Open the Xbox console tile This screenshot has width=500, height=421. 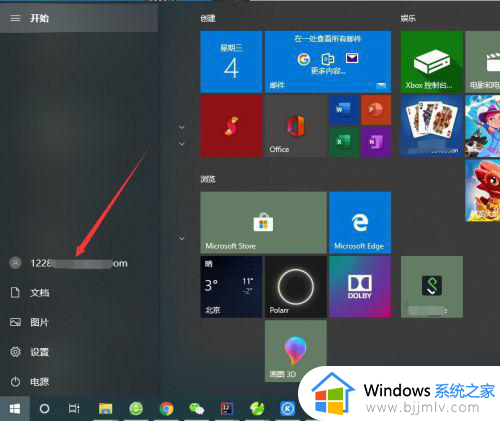click(x=432, y=62)
